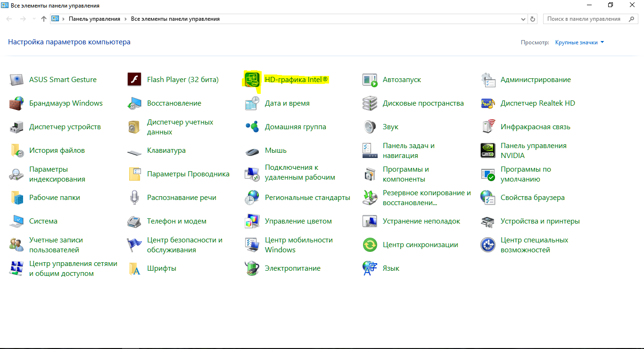Screen dimensions: 644x349
Task: Open the Шрифты icon
Action: coord(134,268)
